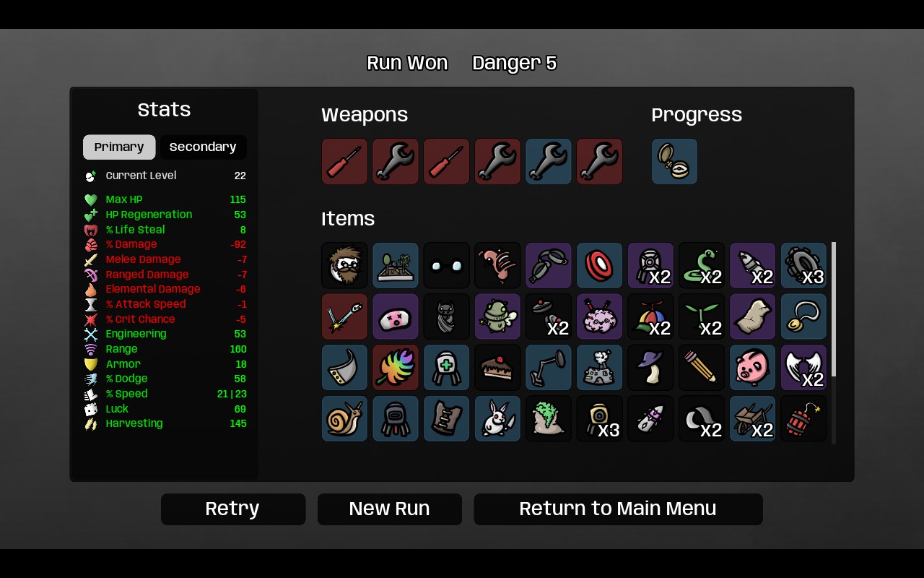
Task: Click the first screwdriver weapon icon
Action: [344, 162]
